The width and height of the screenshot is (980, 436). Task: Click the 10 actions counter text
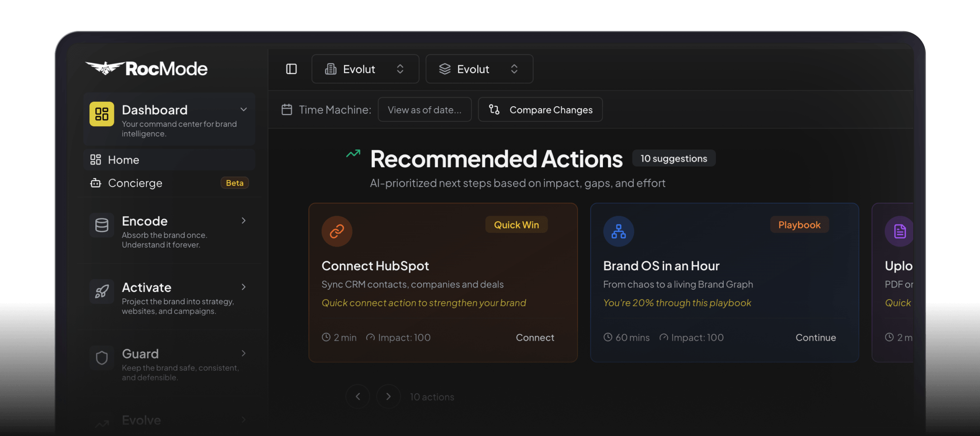tap(432, 397)
